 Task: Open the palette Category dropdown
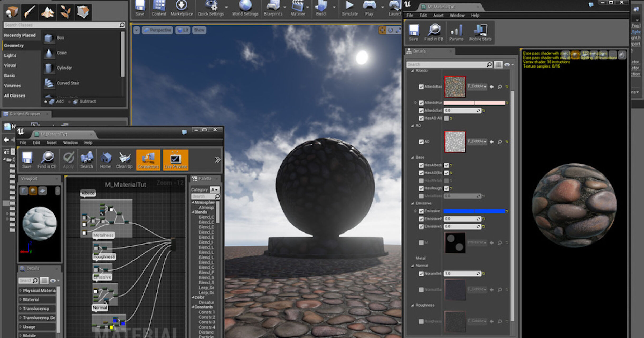[x=215, y=190]
